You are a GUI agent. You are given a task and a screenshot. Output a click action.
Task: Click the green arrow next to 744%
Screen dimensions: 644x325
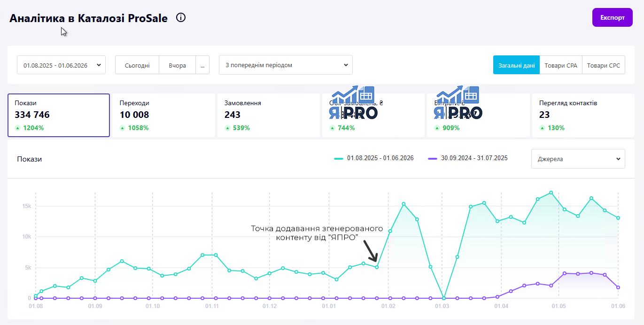click(332, 128)
